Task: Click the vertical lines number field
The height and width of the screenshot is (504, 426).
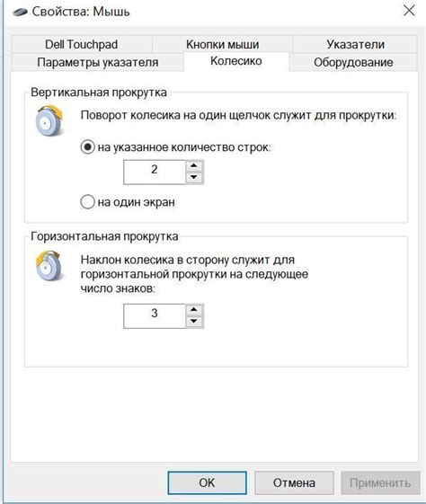Action: pyautogui.click(x=155, y=172)
